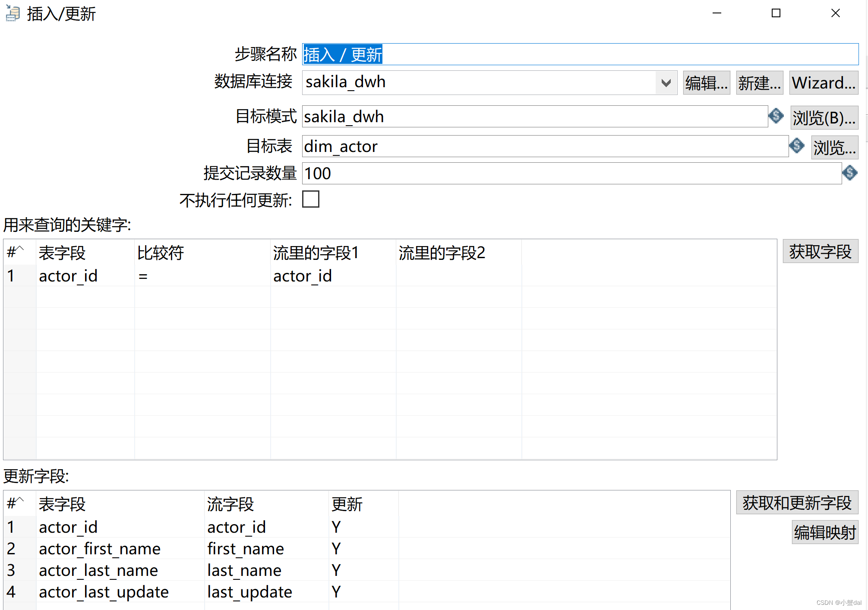Click the variable icon next to 提交记录数量
This screenshot has width=868, height=610.
tap(849, 173)
